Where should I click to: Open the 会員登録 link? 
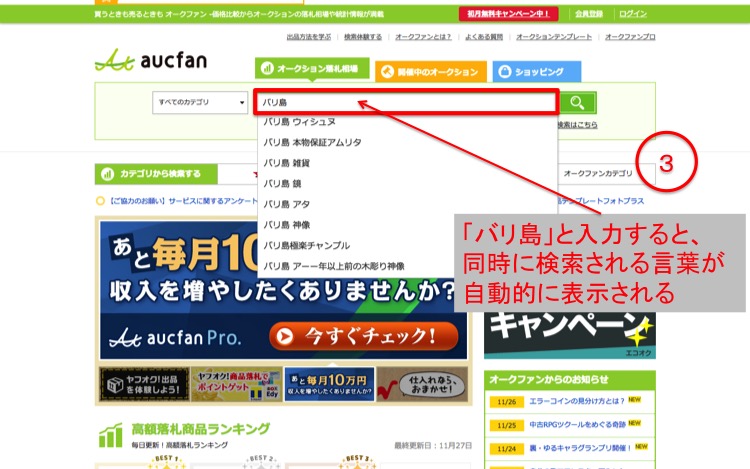(x=589, y=14)
